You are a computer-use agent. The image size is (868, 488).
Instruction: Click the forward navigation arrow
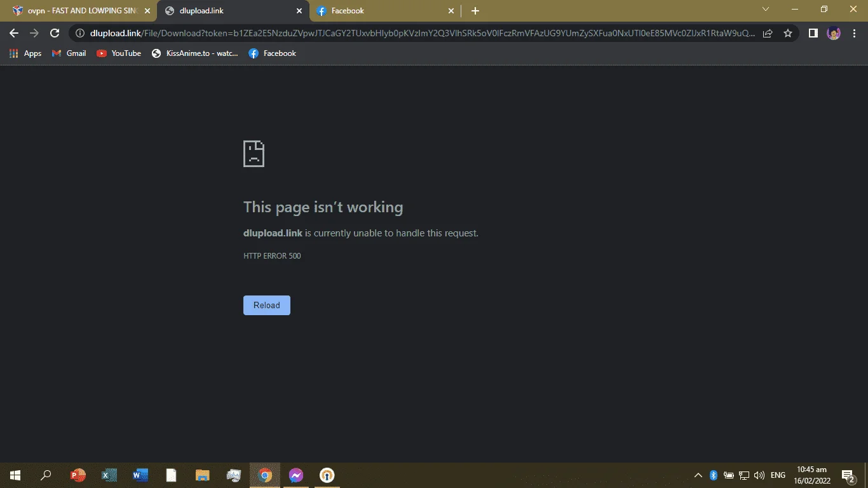pos(34,33)
